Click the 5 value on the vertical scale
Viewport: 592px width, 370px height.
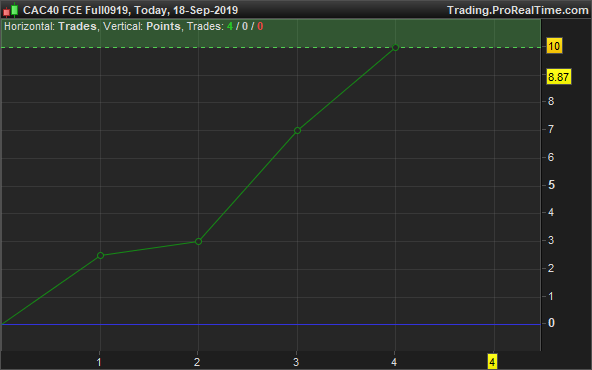(551, 185)
